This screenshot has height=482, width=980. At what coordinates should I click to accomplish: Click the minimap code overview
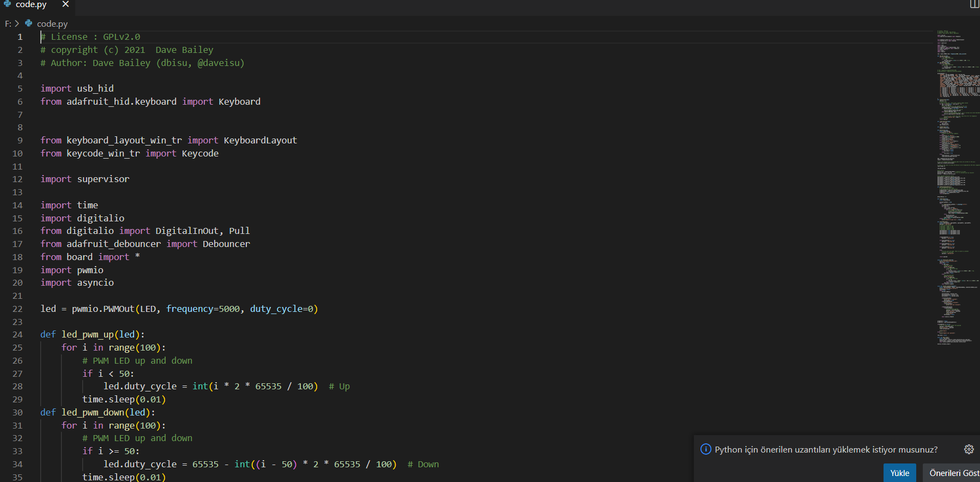958,185
